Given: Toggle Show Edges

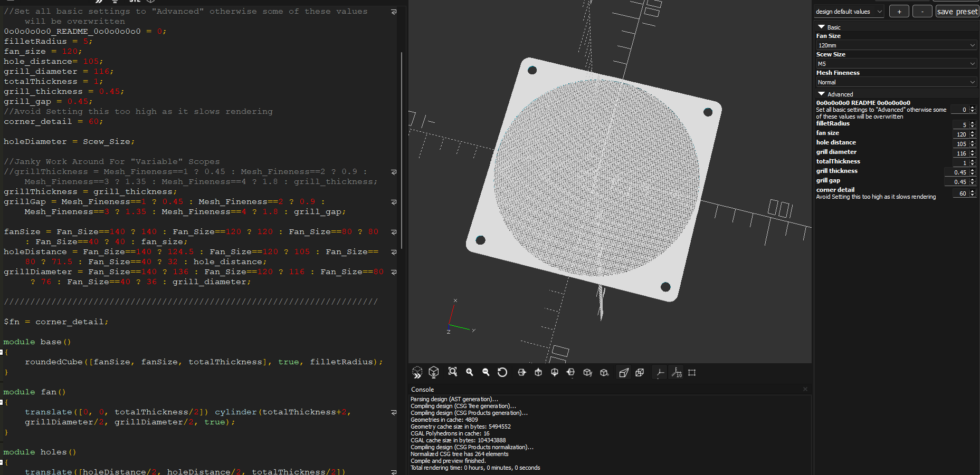Looking at the screenshot, I should [692, 372].
